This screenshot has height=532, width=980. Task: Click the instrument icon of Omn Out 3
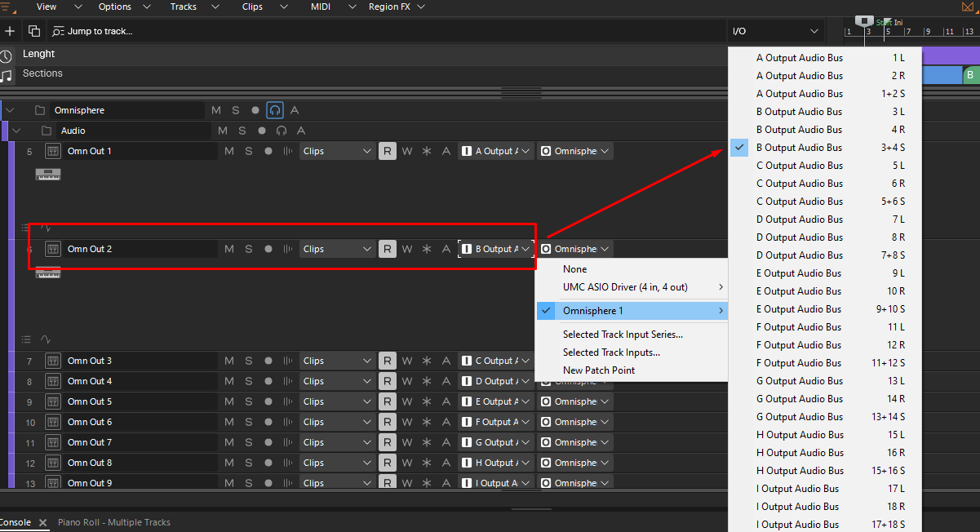click(x=53, y=361)
